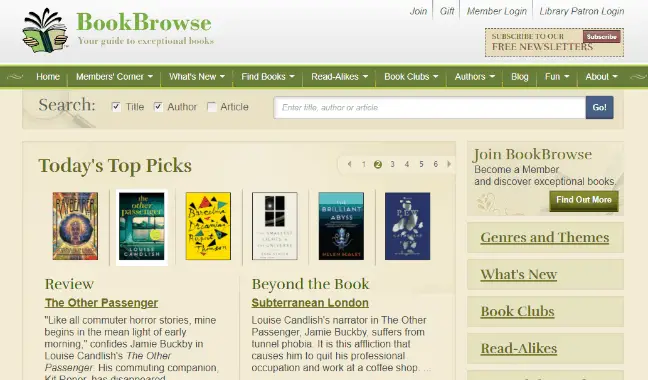Click the Gift link at top
This screenshot has height=380, width=648.
447,11
